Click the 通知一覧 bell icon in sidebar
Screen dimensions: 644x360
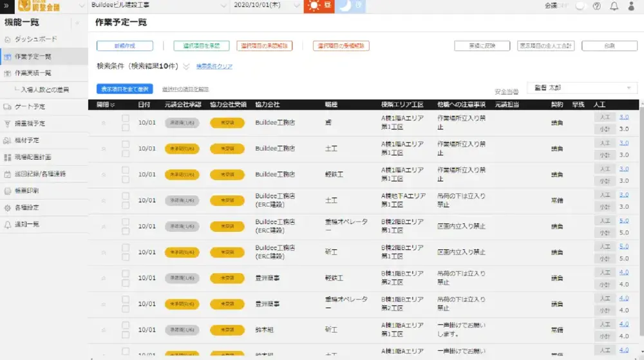pos(7,224)
